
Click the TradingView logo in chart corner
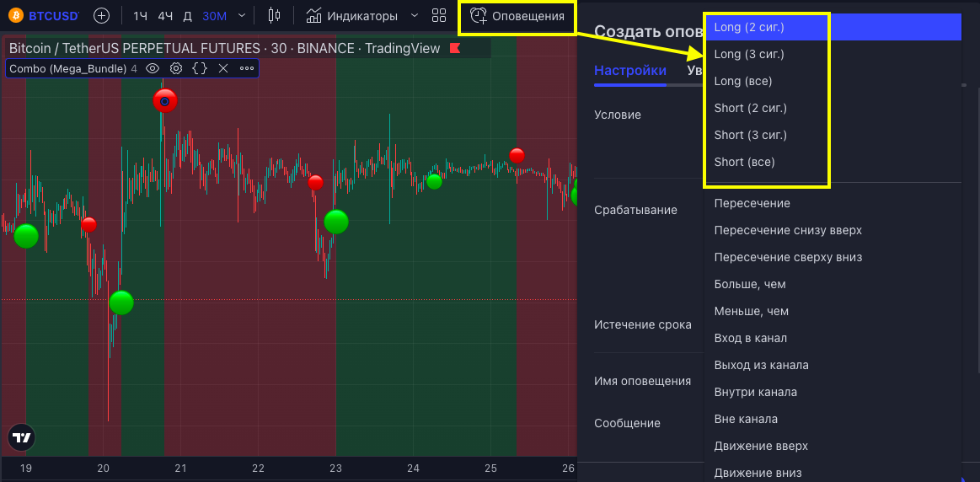pos(21,437)
